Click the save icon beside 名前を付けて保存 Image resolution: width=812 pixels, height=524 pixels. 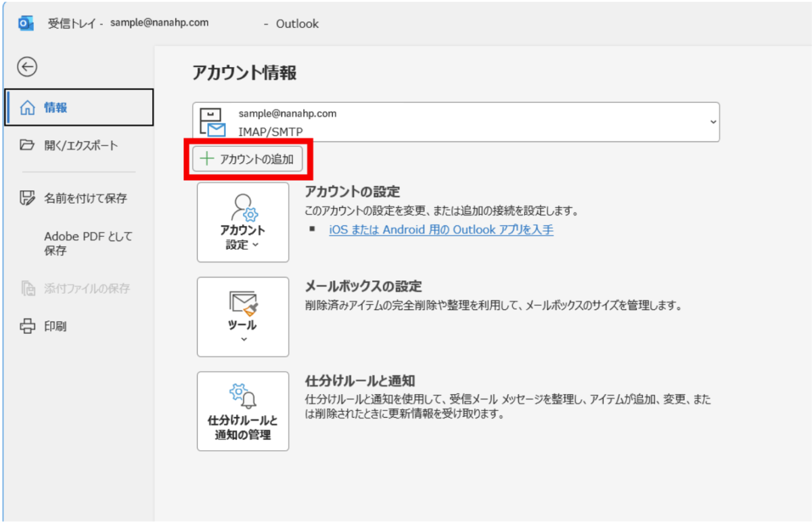(27, 198)
